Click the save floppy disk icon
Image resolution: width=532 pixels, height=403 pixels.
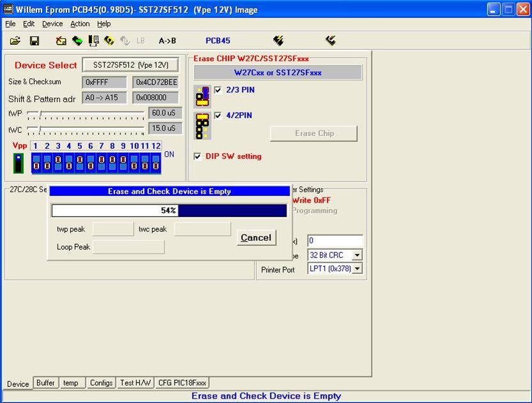[x=35, y=41]
